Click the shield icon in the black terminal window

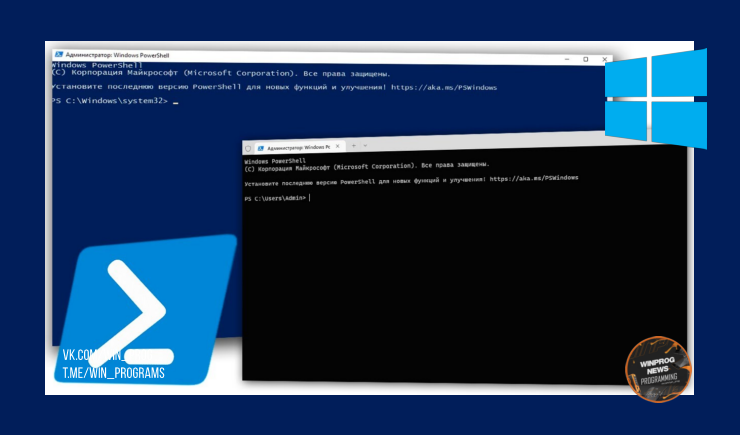tap(248, 149)
